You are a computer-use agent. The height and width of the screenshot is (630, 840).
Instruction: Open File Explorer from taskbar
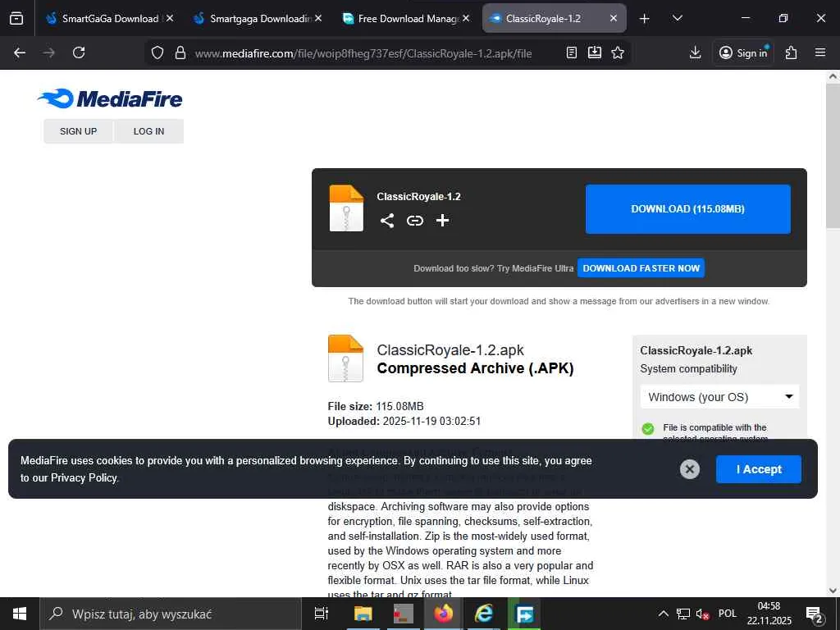click(x=363, y=614)
